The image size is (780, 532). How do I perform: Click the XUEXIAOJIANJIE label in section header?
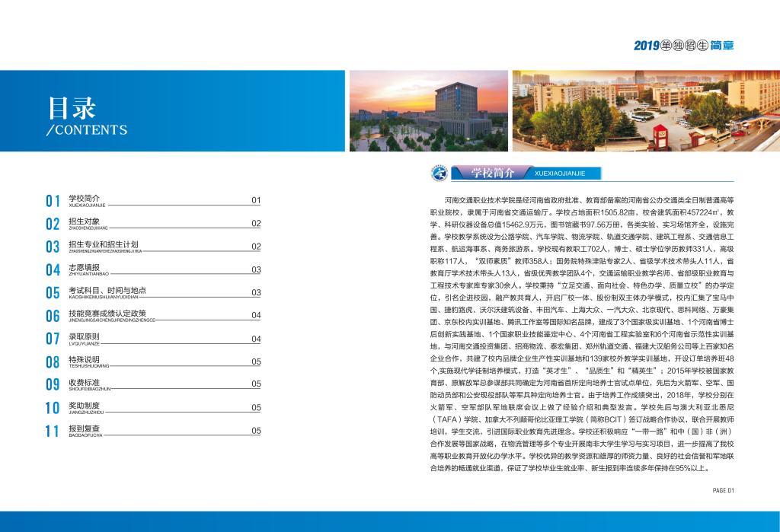(560, 174)
